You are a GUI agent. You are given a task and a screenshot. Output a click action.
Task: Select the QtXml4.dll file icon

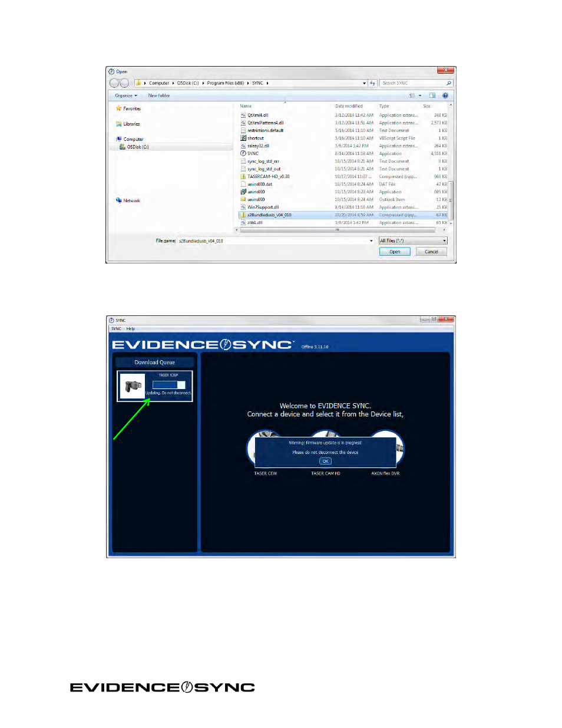point(243,115)
